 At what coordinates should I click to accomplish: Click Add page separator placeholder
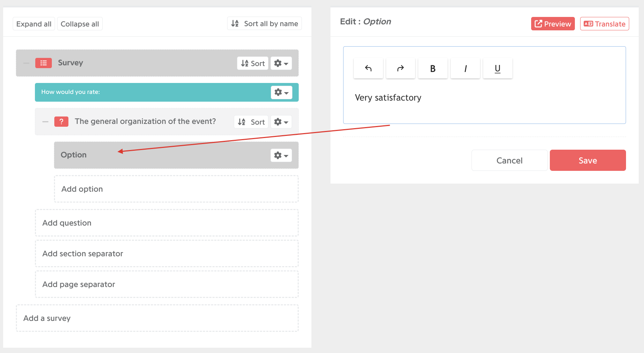pos(167,284)
